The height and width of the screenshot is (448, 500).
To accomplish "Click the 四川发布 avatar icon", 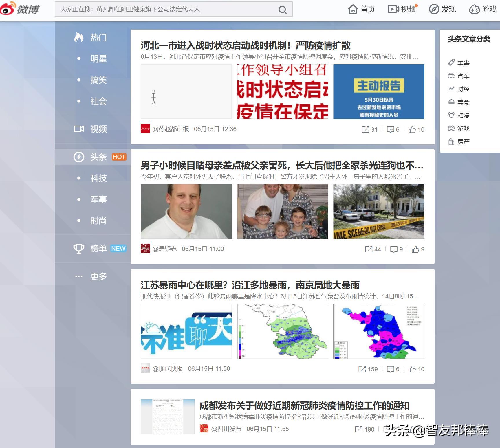I will pyautogui.click(x=204, y=429).
